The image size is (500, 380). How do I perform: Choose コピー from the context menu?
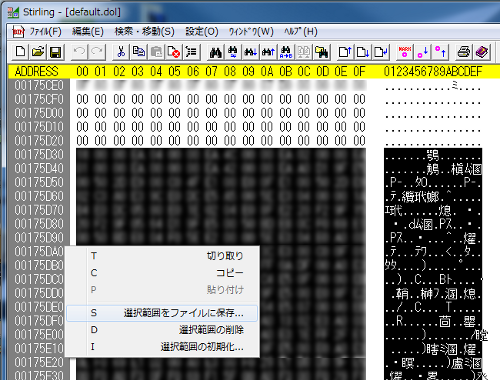click(163, 273)
